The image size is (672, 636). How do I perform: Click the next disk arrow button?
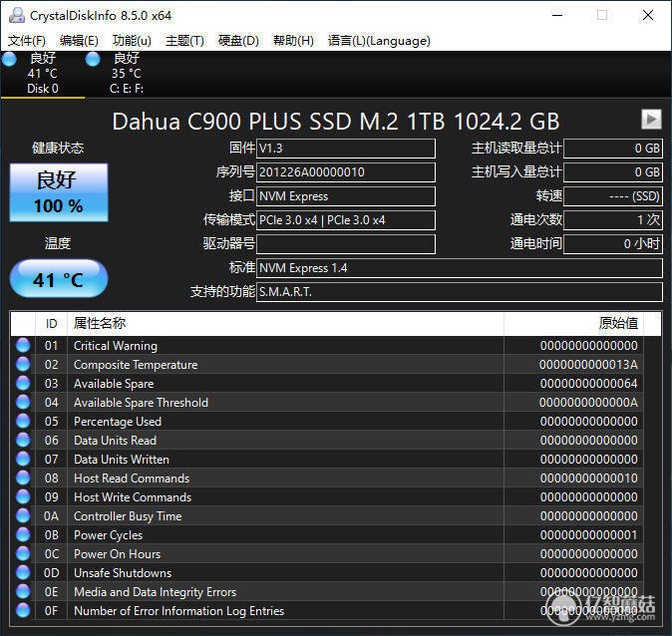[651, 120]
